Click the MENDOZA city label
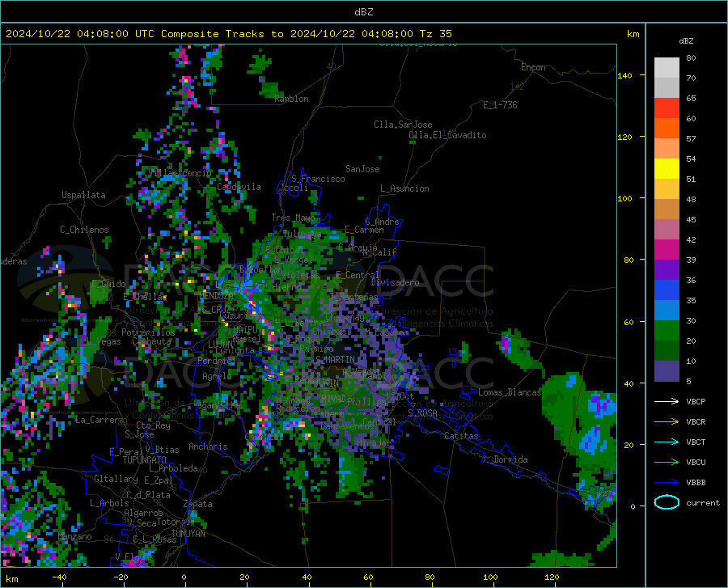The height and width of the screenshot is (588, 728). 216,296
